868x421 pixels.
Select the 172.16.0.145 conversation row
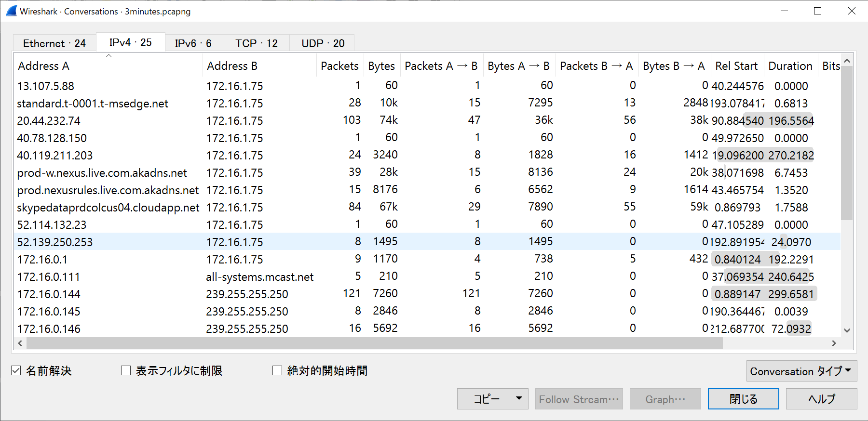(x=427, y=311)
